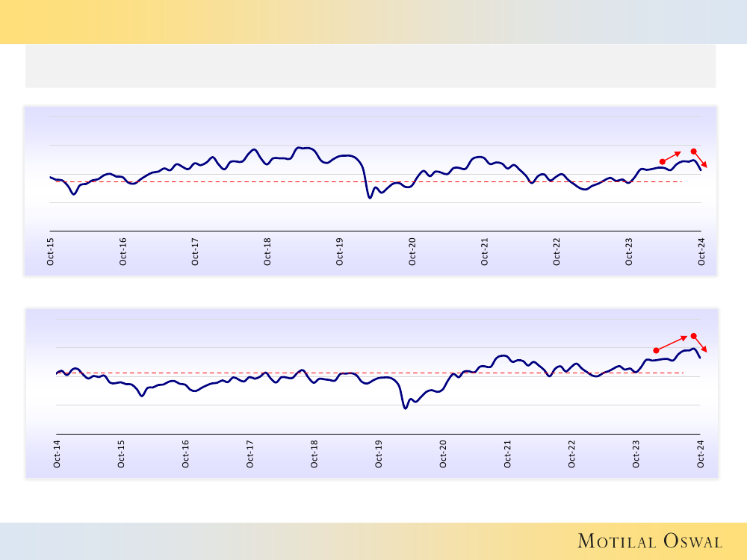This screenshot has height=560, width=747.
Task: Select Oct-17 label on the lower chart
Action: pyautogui.click(x=250, y=454)
